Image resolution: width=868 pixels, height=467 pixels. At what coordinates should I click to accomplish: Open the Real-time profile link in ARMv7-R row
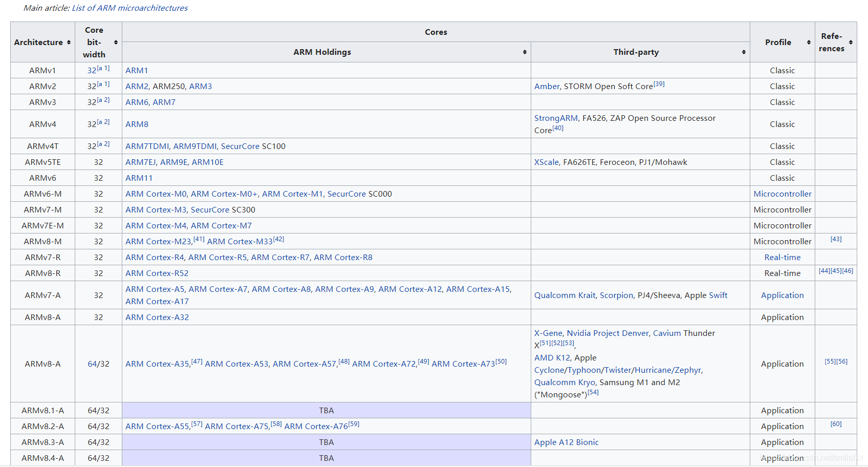click(x=783, y=258)
